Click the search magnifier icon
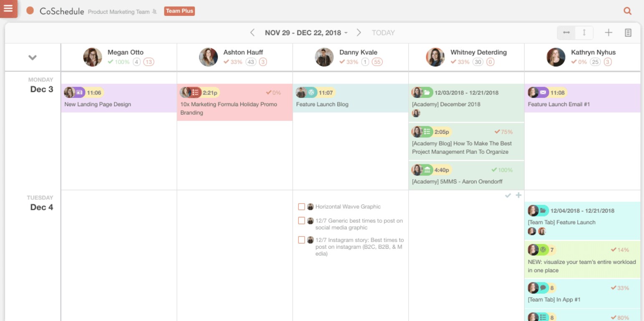This screenshot has height=321, width=644. 627,11
